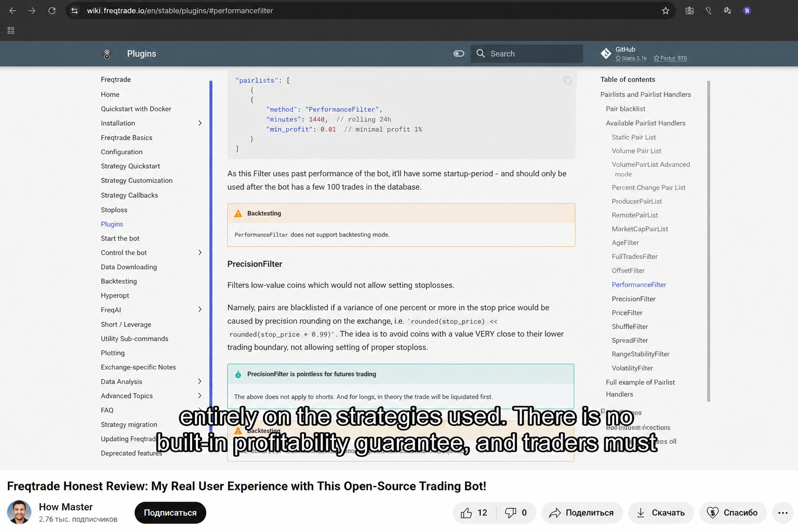Screen dimensions: 798x532
Task: Open Home in the left navigation
Action: tap(110, 95)
